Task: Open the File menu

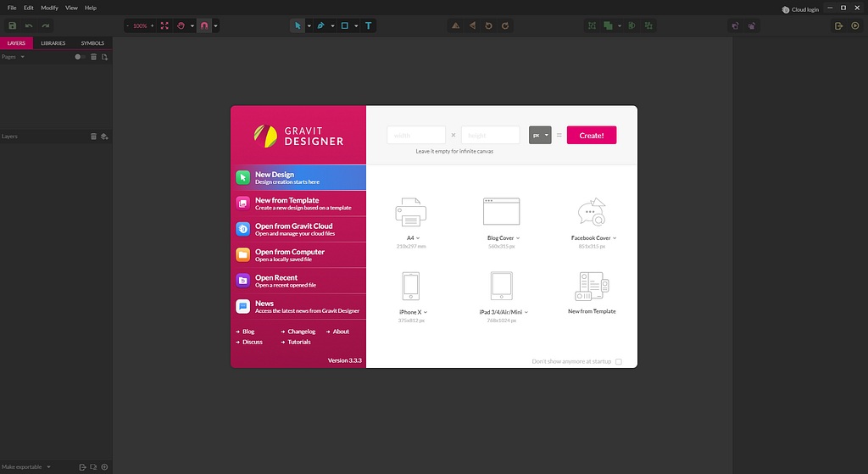Action: [12, 8]
